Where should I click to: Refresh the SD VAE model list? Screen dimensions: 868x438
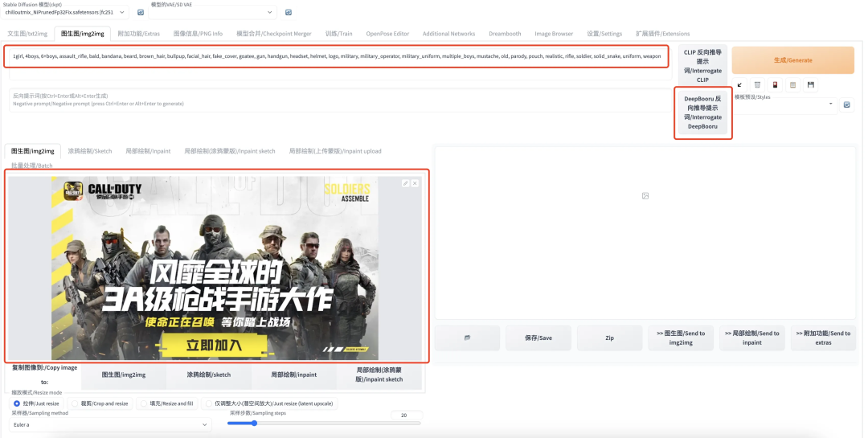coord(289,12)
